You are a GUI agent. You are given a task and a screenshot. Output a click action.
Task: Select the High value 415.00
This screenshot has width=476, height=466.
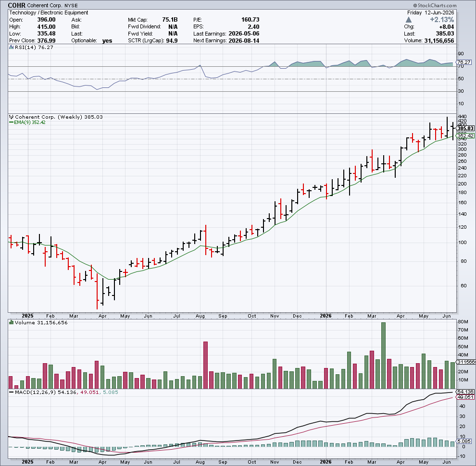[46, 27]
